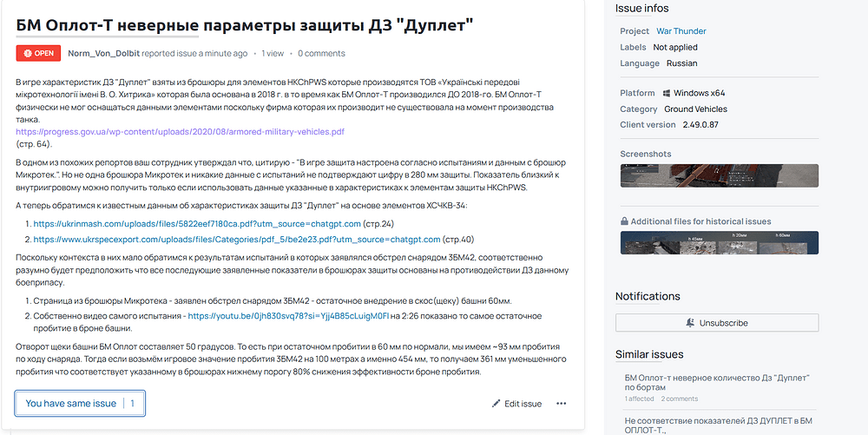868x435 pixels.
Task: Click the Issue infos heading
Action: click(642, 9)
